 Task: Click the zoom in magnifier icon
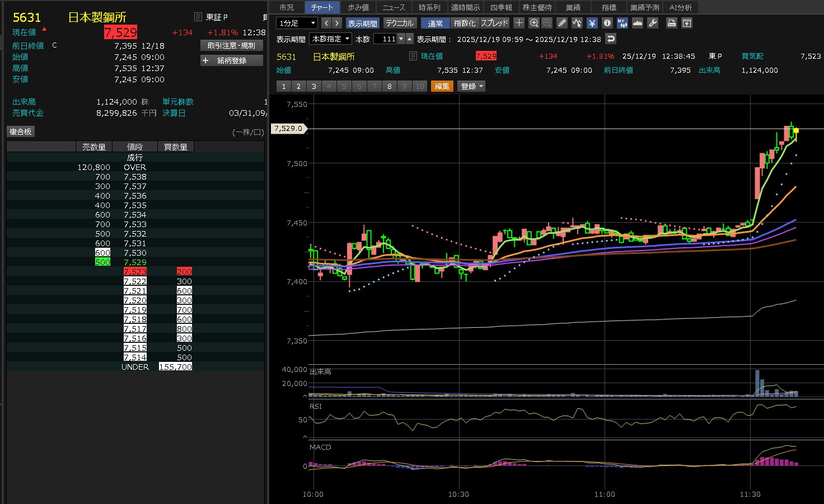coord(534,23)
